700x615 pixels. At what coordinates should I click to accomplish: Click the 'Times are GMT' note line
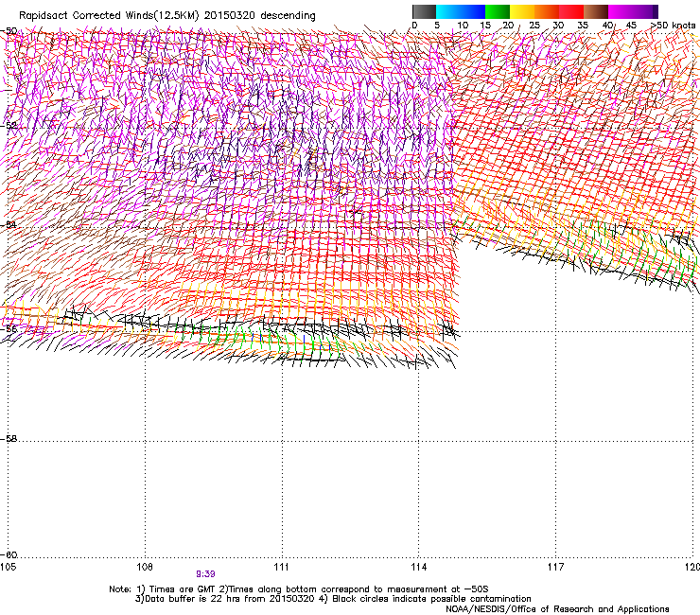pyautogui.click(x=298, y=589)
